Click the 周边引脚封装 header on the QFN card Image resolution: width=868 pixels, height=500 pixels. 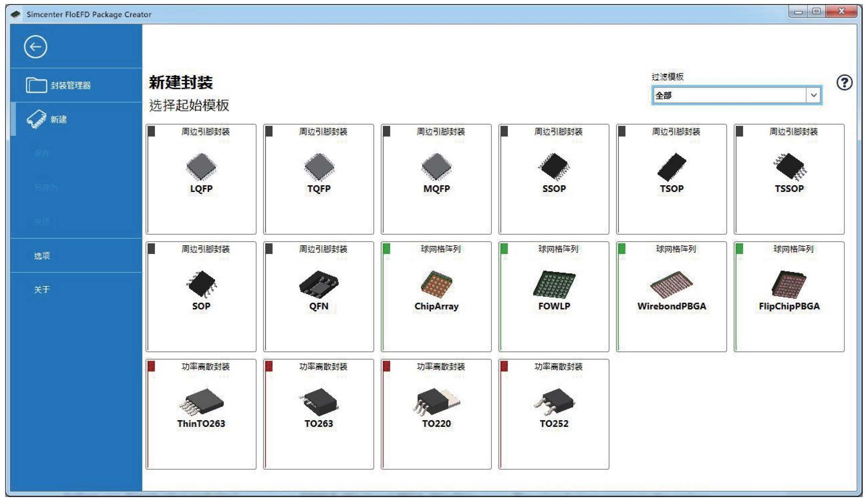pos(323,249)
